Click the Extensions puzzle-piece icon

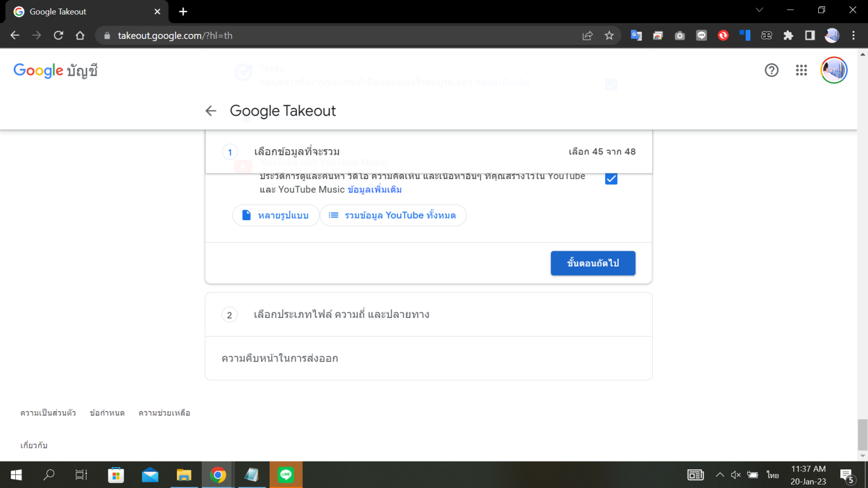click(x=788, y=35)
